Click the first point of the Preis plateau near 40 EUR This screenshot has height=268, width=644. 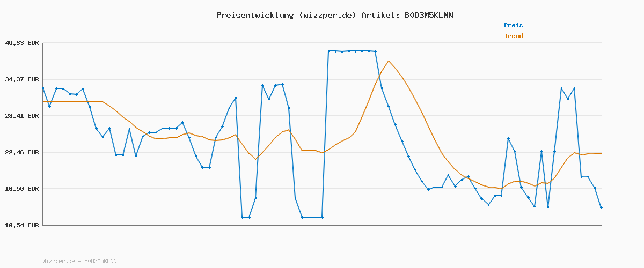(x=329, y=51)
